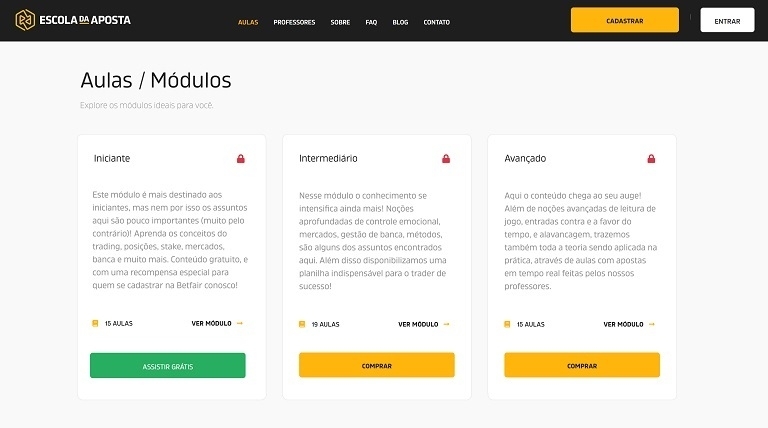This screenshot has height=428, width=768.
Task: Click the book icon beside Iniciante's 15 aulas
Action: click(x=95, y=324)
